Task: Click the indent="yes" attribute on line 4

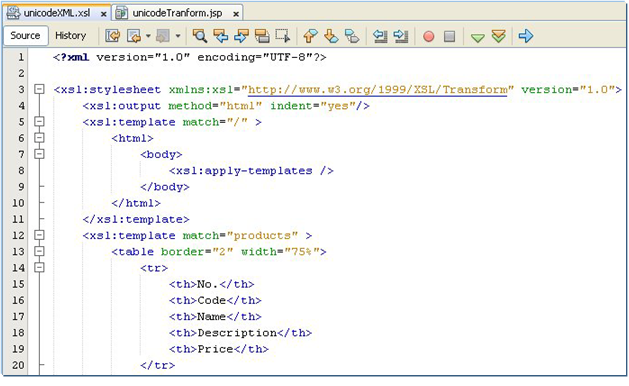Action: pyautogui.click(x=312, y=106)
